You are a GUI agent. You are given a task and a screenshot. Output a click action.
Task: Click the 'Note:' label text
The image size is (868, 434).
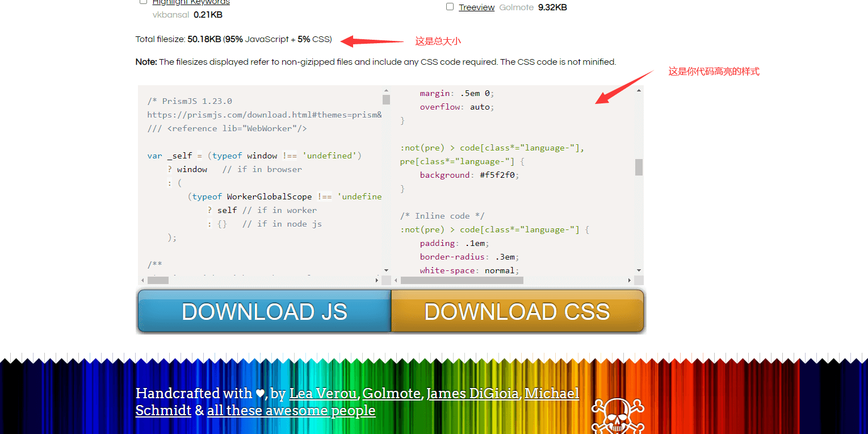146,62
